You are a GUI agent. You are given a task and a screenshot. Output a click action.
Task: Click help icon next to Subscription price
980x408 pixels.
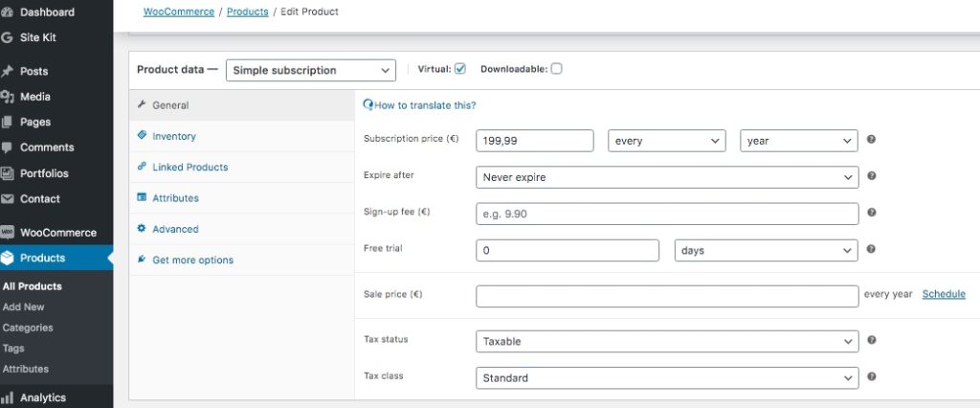tap(871, 139)
